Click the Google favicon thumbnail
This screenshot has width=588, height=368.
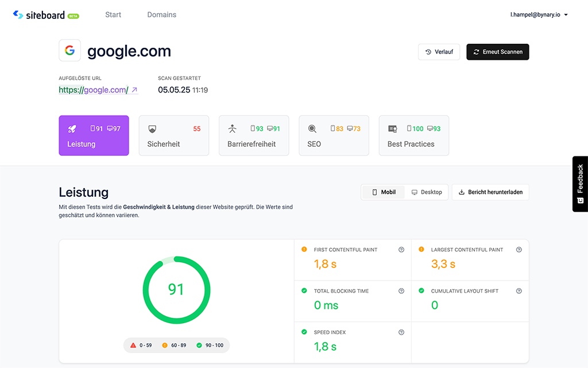(69, 51)
